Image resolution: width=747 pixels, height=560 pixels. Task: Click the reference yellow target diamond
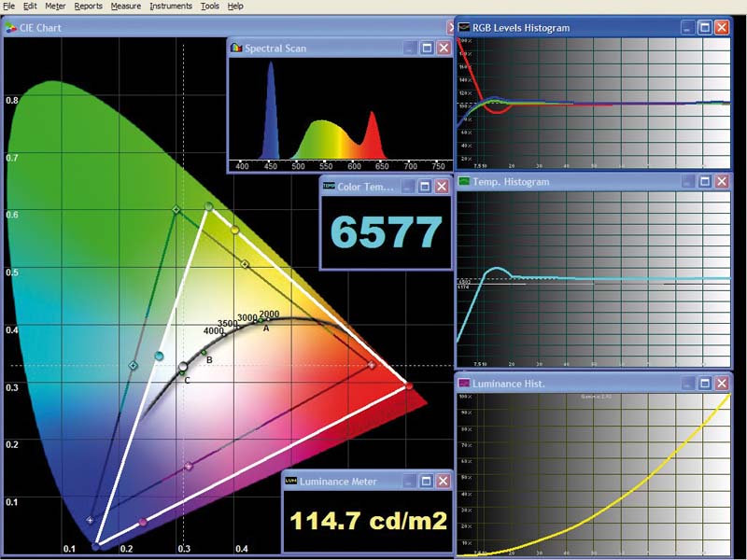245,264
